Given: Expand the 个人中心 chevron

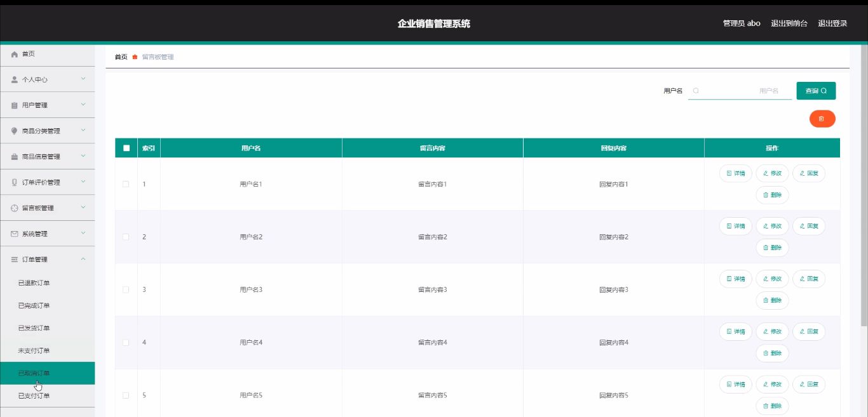Looking at the screenshot, I should click(x=83, y=79).
